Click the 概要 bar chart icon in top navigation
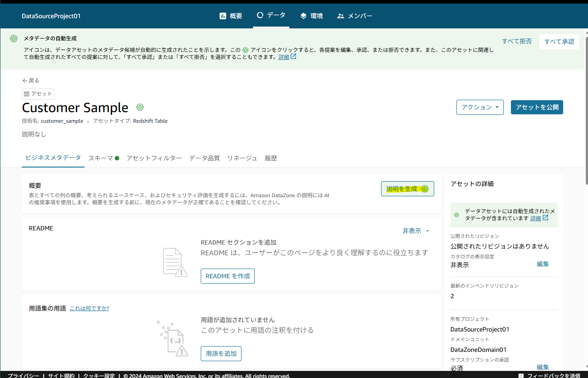This screenshot has height=378, width=588. [x=223, y=16]
